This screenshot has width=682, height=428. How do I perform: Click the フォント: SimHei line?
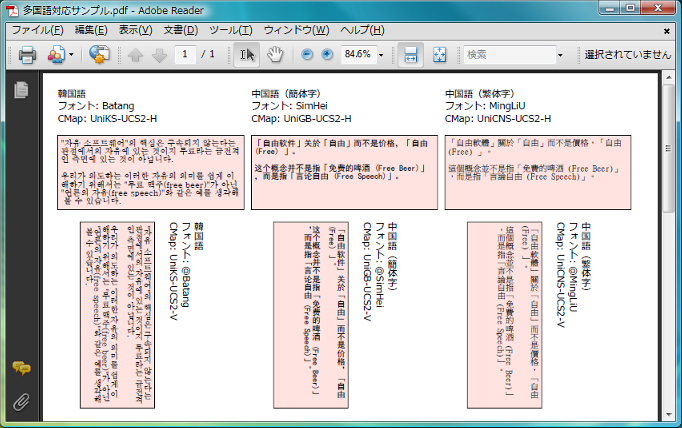289,106
